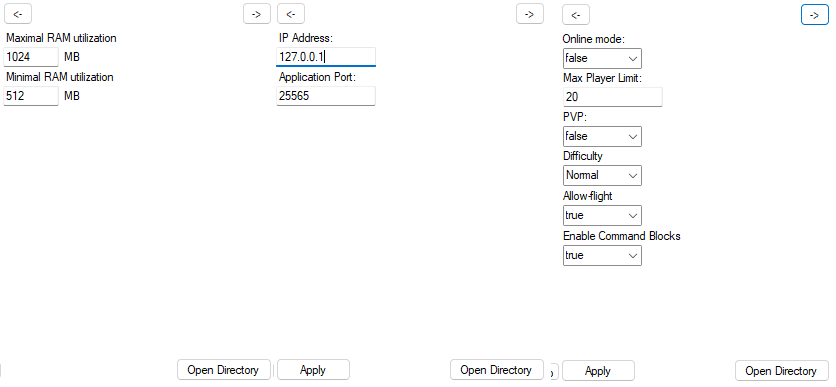836x387 pixels.
Task: Click the Difficulty label
Action: (583, 157)
